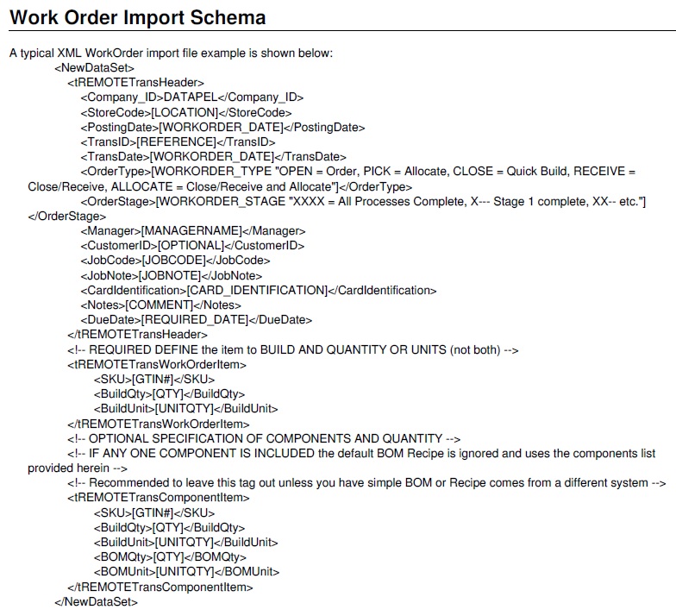Click the Manager [MANAGERNAME] line

coord(193,231)
